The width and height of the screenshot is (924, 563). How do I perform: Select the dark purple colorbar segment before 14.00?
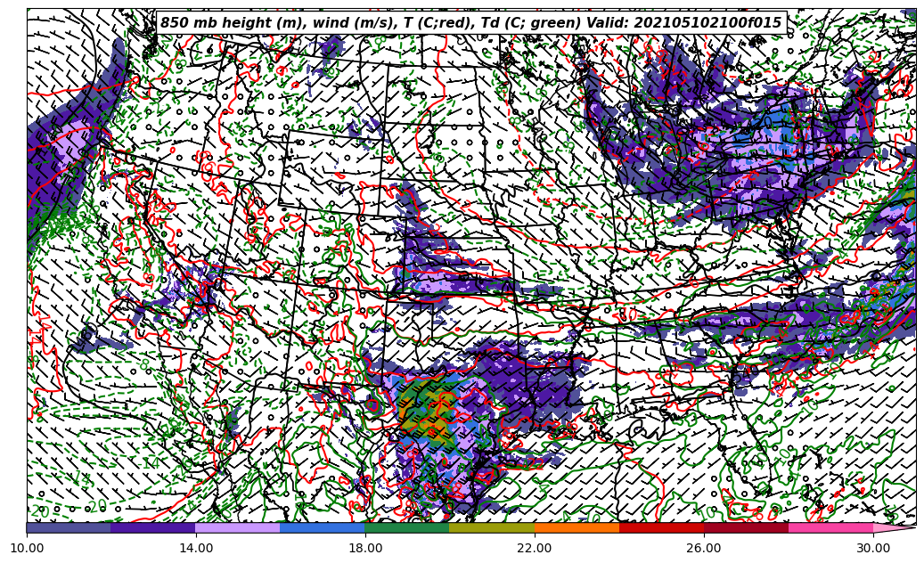[x=153, y=528]
